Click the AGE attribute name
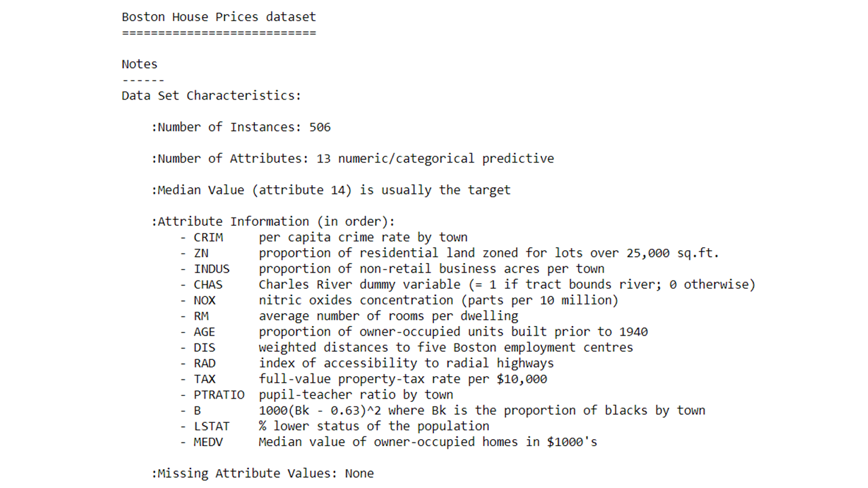Viewport: 868px width, 488px height. pos(205,331)
